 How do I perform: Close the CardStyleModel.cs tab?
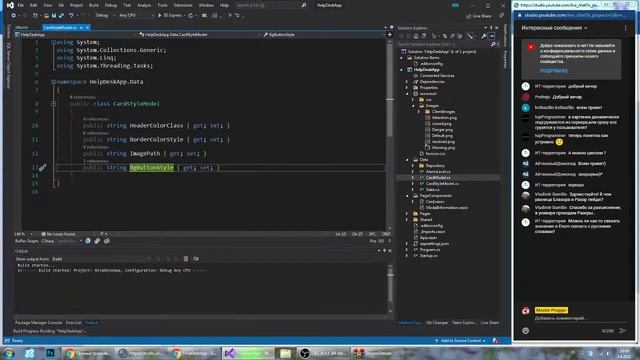(87, 28)
